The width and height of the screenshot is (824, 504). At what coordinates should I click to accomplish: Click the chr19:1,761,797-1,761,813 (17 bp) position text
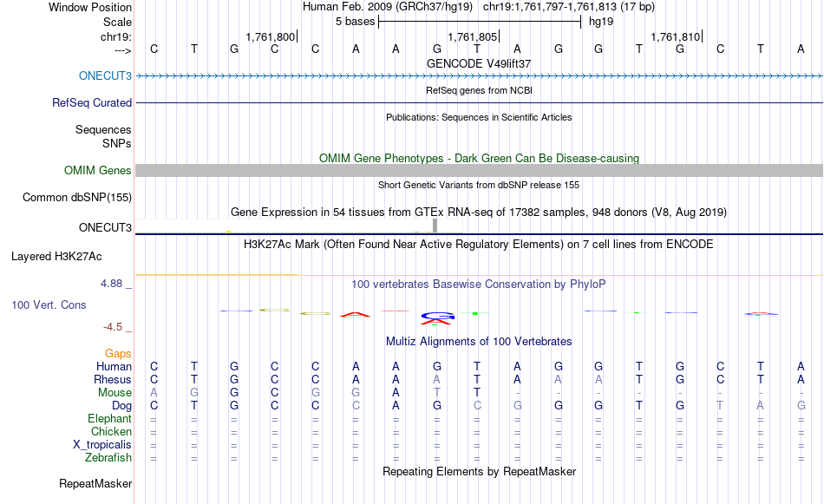pos(569,7)
